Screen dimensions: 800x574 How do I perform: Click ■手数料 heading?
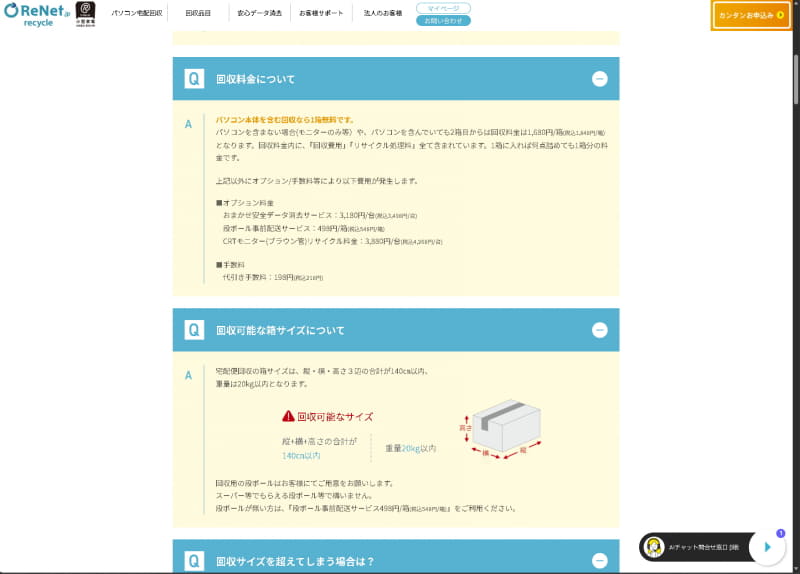tap(230, 265)
